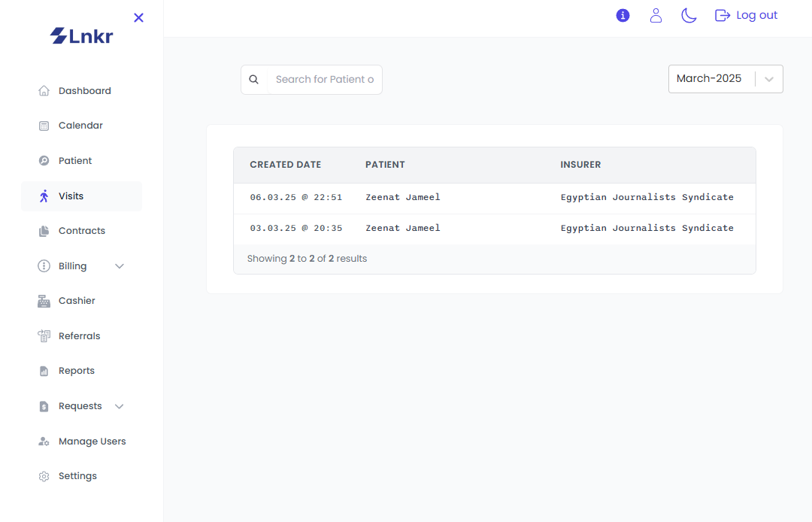Select the Visits menu item
Image resolution: width=812 pixels, height=522 pixels.
[x=81, y=196]
